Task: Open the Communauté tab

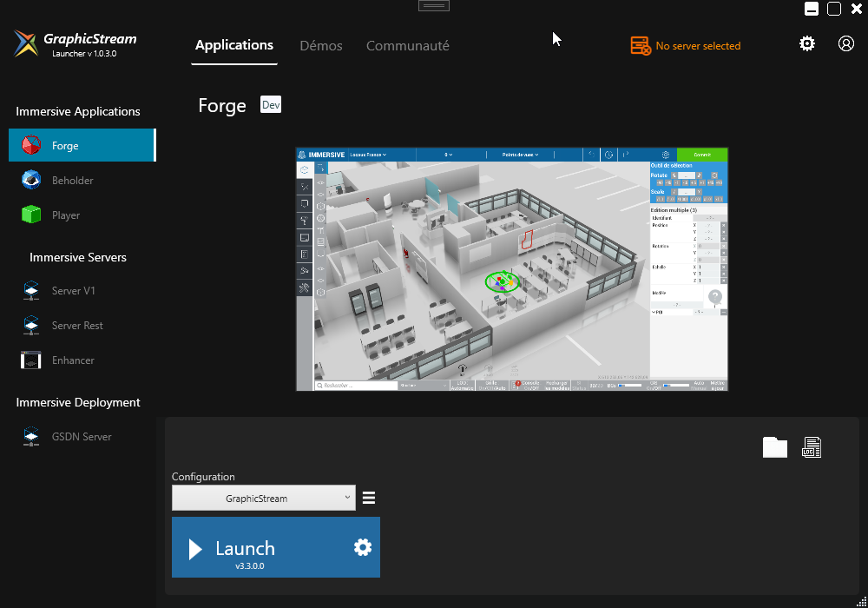Action: point(407,45)
